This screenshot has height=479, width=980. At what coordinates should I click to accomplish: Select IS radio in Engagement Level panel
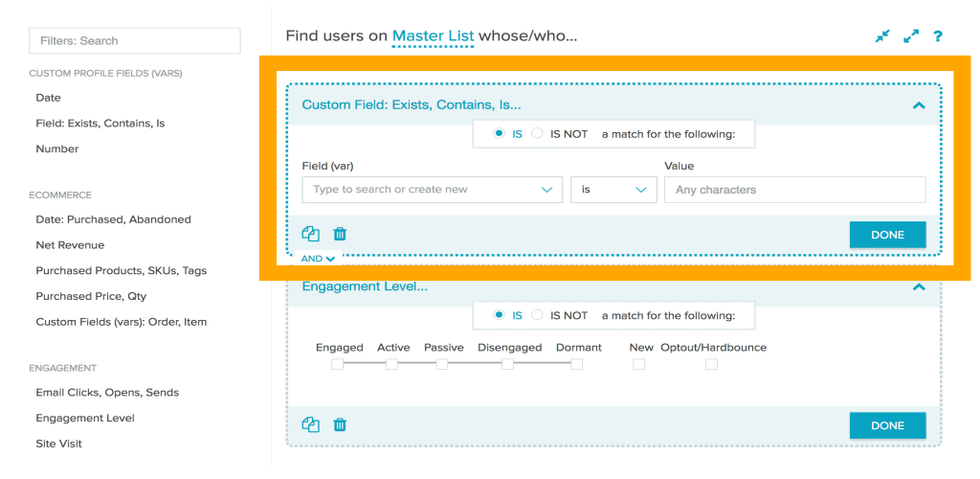tap(499, 315)
